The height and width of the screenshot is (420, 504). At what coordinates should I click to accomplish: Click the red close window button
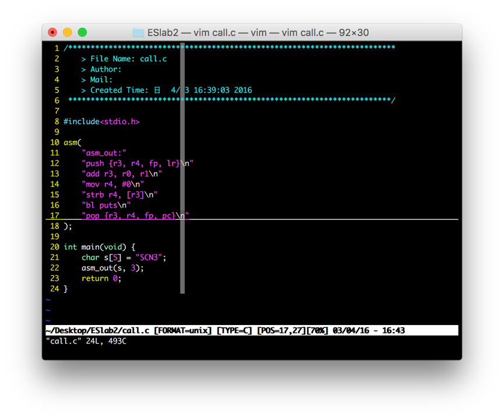52,33
